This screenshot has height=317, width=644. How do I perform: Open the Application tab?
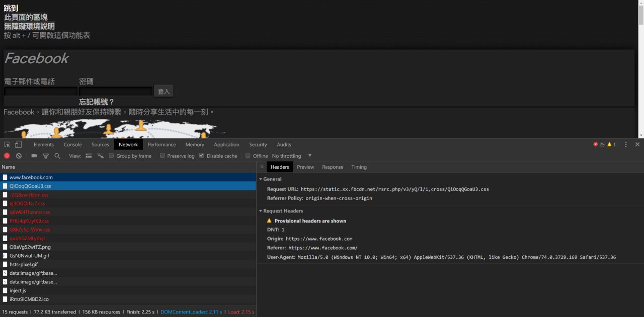coord(226,144)
